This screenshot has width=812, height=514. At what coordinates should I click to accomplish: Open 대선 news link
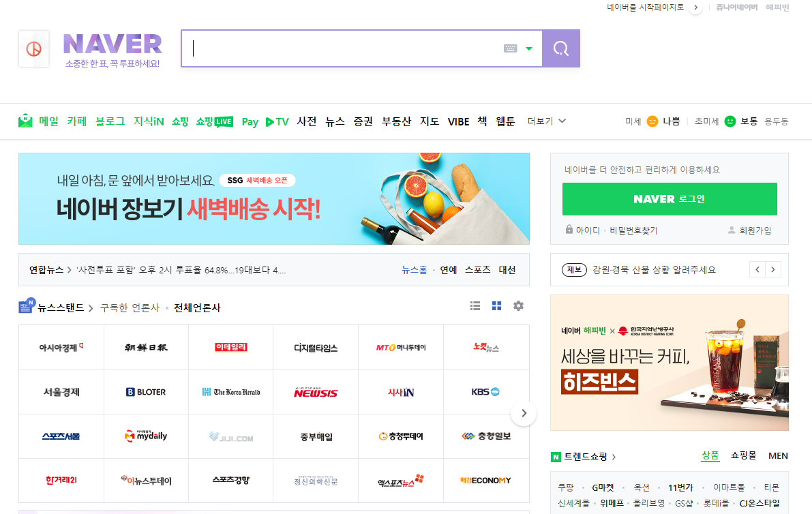click(x=507, y=270)
